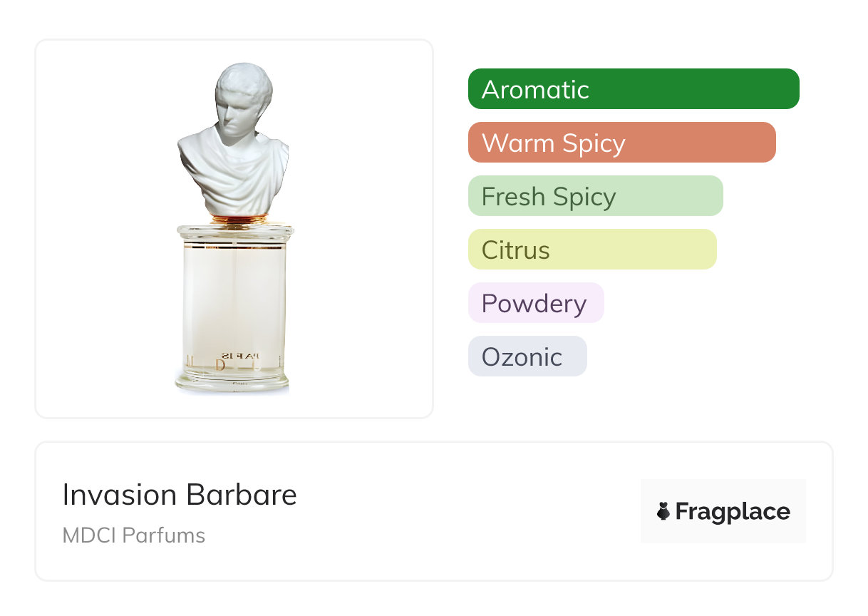The image size is (868, 616).
Task: Pick the yellow Citrus accord bar
Action: click(x=591, y=250)
